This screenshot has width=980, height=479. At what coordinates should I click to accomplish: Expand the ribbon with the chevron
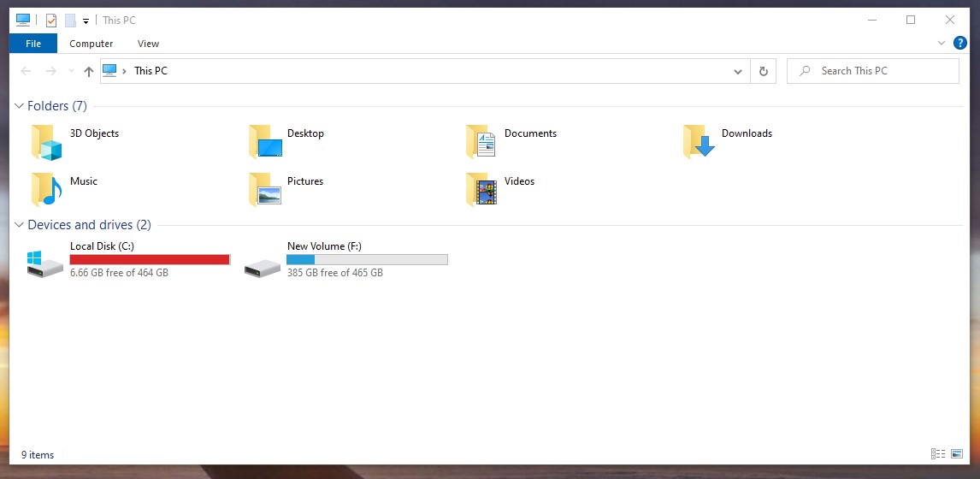pos(942,43)
